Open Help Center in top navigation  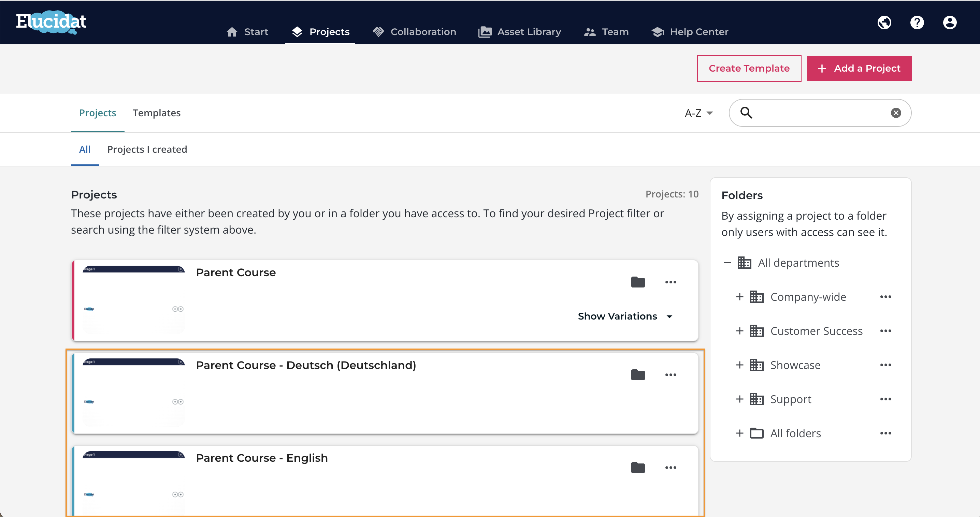tap(689, 32)
